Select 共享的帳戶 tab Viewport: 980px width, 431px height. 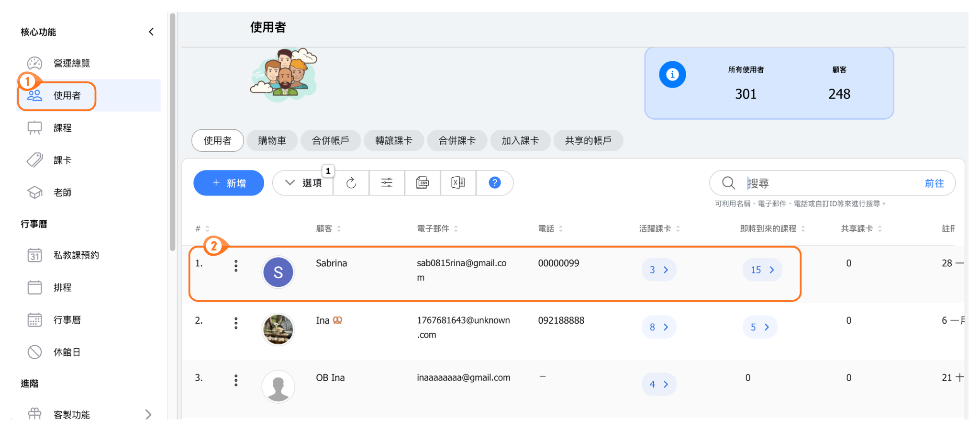tap(588, 141)
